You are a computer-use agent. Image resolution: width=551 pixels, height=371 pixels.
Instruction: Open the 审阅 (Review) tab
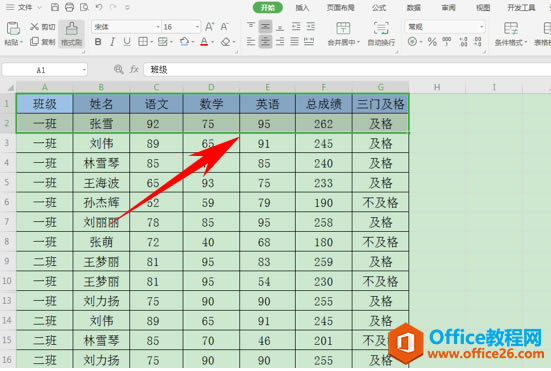(x=449, y=7)
